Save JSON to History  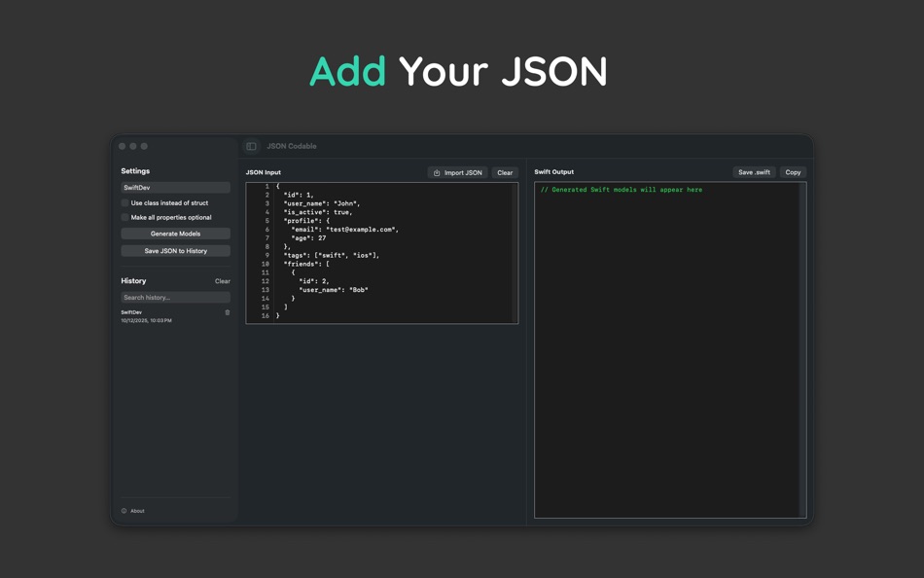tap(175, 250)
